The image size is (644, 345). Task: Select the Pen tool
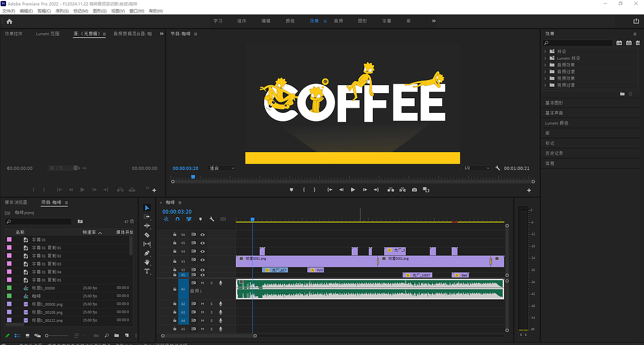pos(147,253)
